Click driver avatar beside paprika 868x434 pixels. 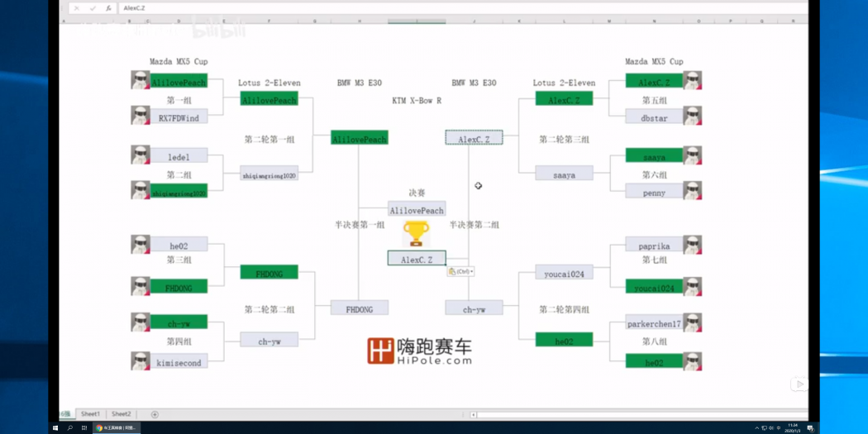[693, 245]
